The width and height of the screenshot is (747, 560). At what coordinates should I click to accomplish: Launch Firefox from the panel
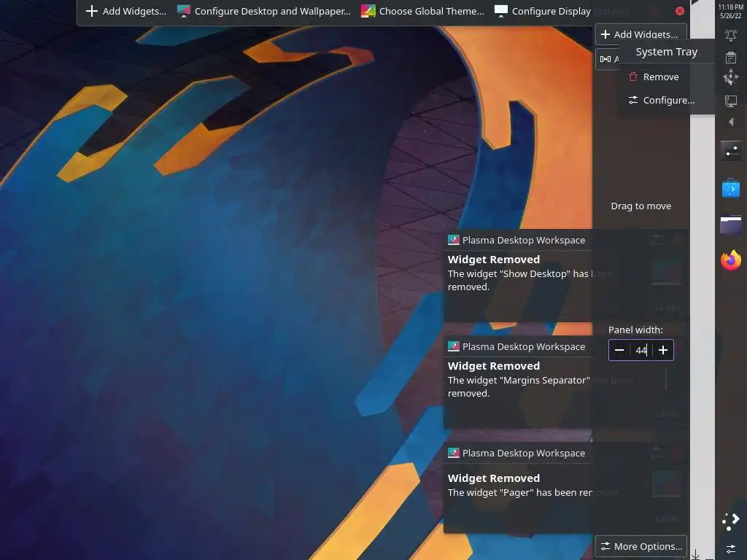click(731, 260)
